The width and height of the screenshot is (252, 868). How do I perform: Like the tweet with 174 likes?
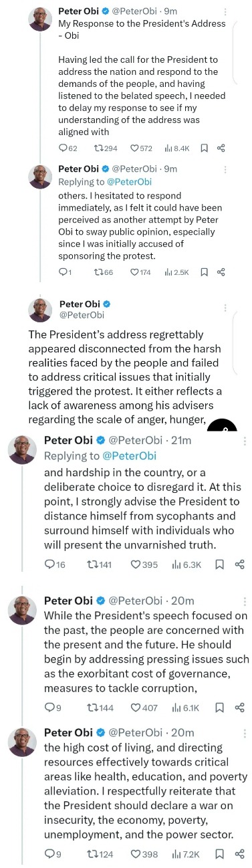pyautogui.click(x=141, y=272)
